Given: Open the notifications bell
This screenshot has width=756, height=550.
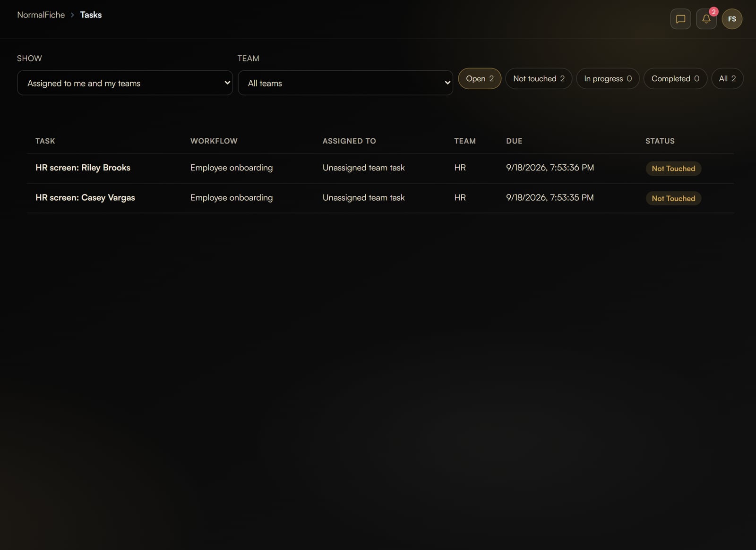Looking at the screenshot, I should tap(706, 19).
